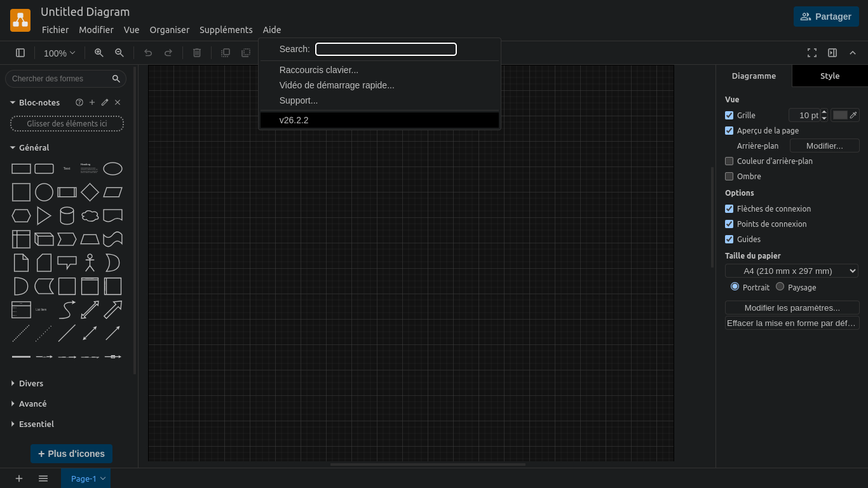This screenshot has height=488, width=868.
Task: Click the search shapes magnifier icon
Action: 116,79
